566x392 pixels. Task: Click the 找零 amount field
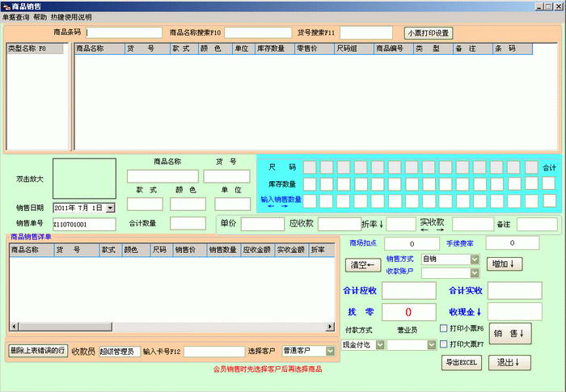coord(408,312)
